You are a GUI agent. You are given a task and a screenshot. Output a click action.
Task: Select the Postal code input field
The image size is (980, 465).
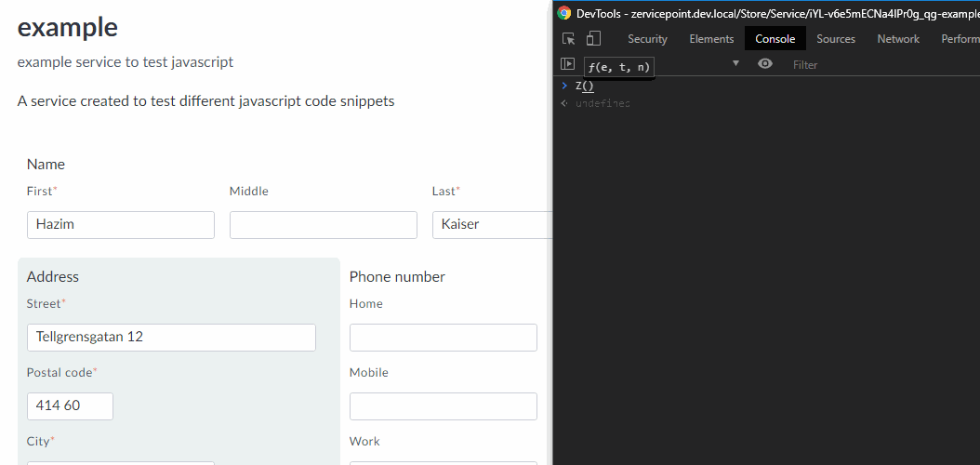70,405
